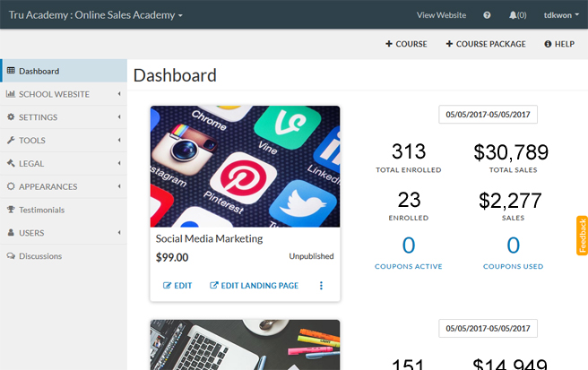Open date range picker on the second course
Screen dimensions: 588x370
[488, 329]
